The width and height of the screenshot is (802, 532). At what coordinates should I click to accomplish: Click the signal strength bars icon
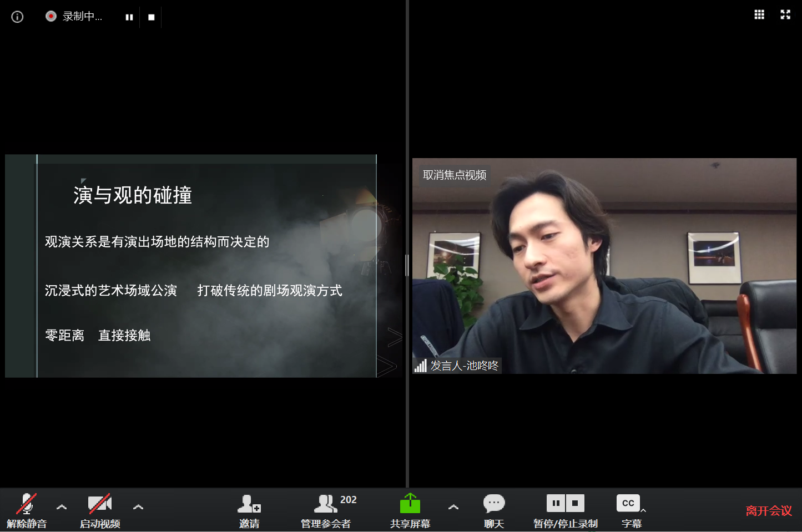pos(421,366)
